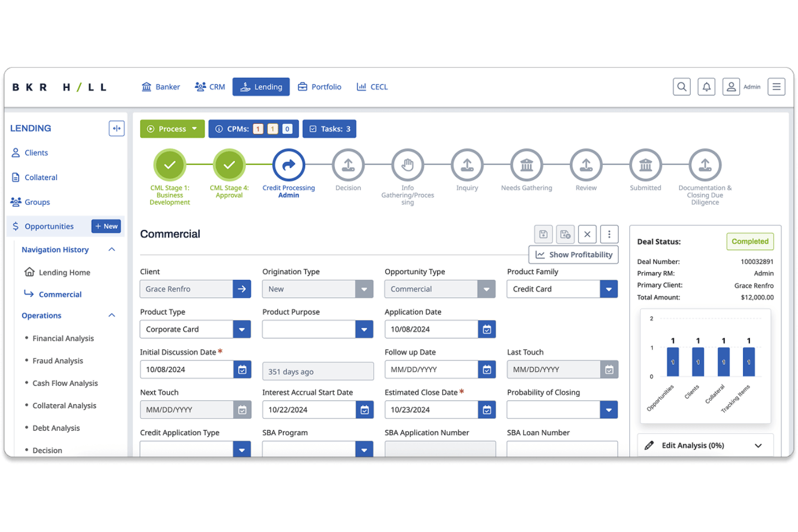Collapse the Lending sidebar panel icon
798x532 pixels.
click(x=116, y=128)
